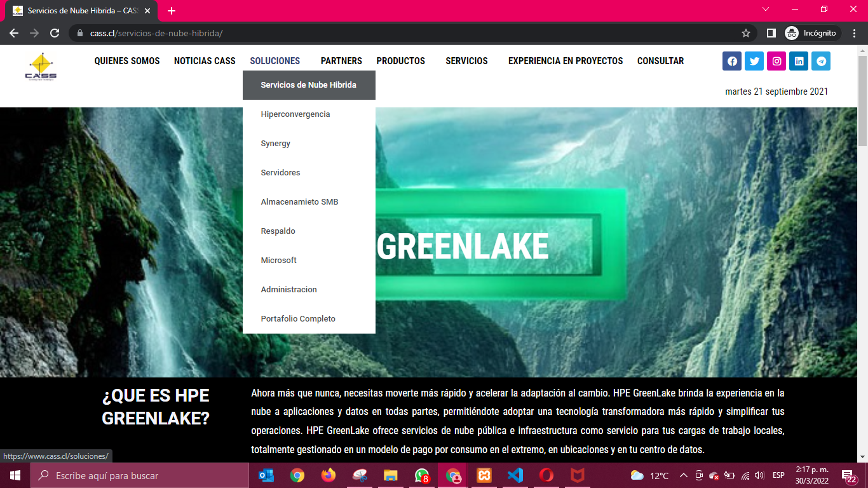Click the page vertical scrollbar
The width and height of the screenshot is (868, 488).
click(x=862, y=254)
